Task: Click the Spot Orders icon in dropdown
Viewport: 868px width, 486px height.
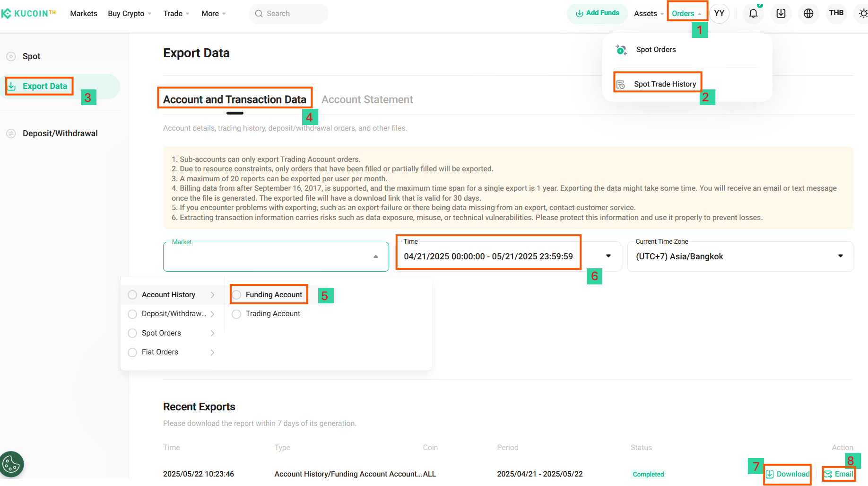Action: coord(621,50)
